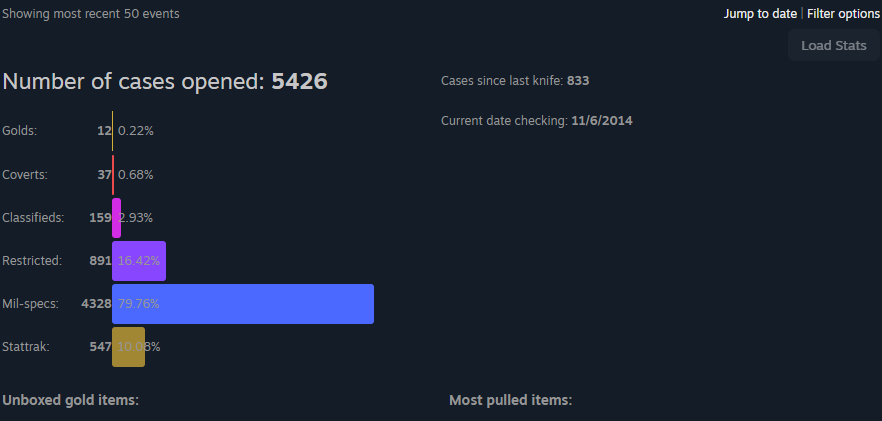This screenshot has width=882, height=421.
Task: Click the Showing most recent 50 events text
Action: (91, 14)
